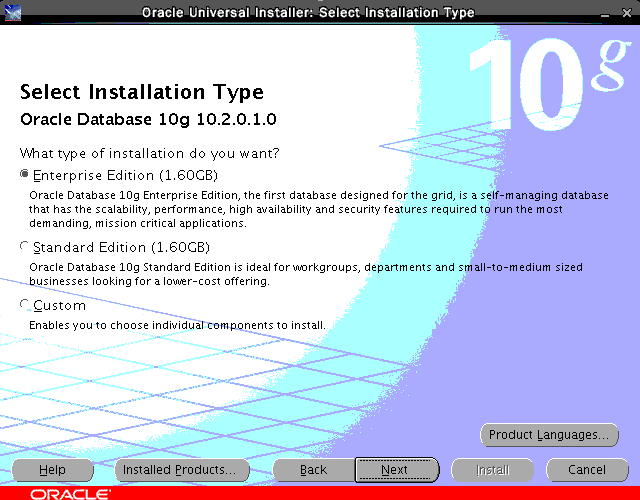Close the Oracle Universal Installer window
Image resolution: width=640 pixels, height=500 pixels.
click(627, 13)
